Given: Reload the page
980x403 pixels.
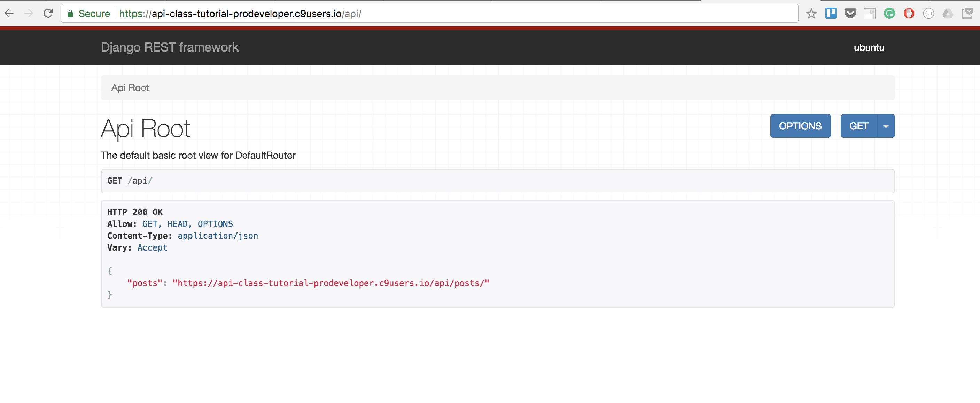Looking at the screenshot, I should (48, 14).
